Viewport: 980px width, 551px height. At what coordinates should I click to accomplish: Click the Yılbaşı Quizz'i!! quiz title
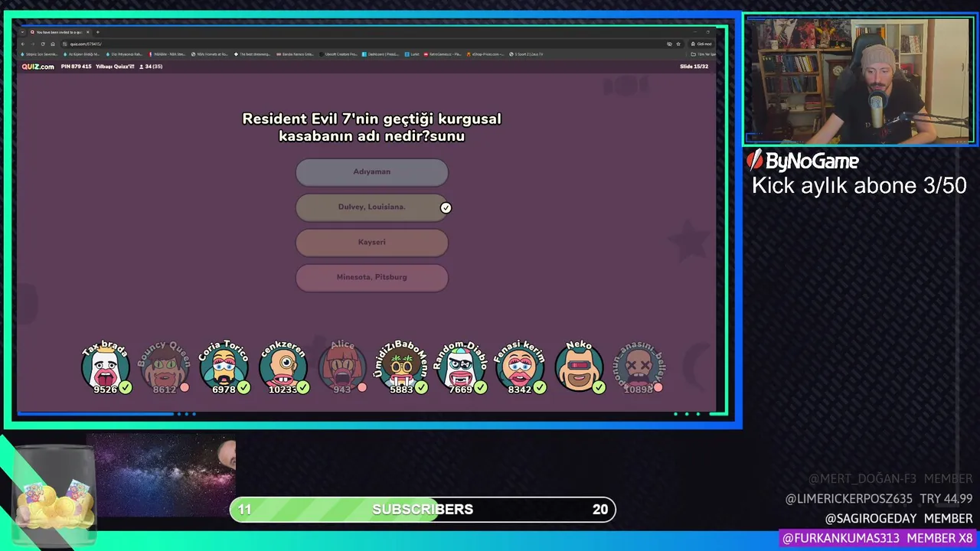click(x=115, y=67)
